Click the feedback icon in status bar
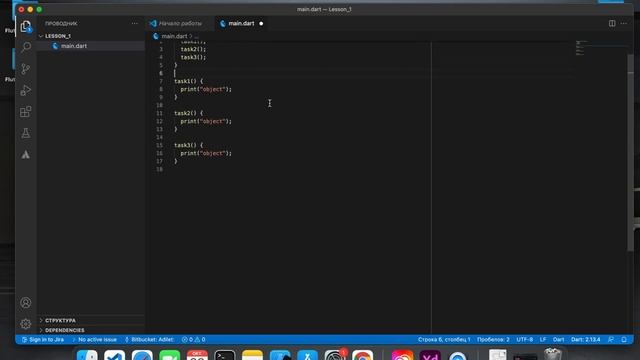The width and height of the screenshot is (640, 360). tap(611, 340)
